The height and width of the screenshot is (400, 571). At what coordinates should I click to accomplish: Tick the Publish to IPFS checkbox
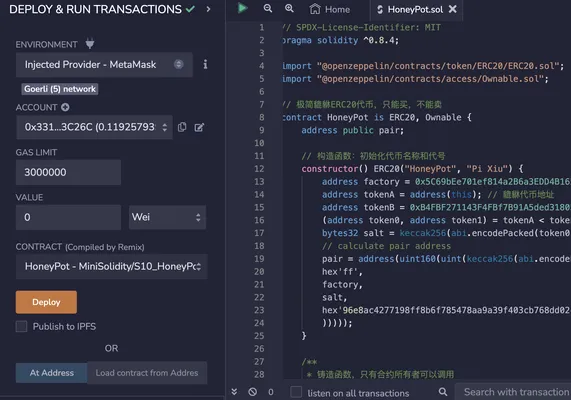point(21,326)
